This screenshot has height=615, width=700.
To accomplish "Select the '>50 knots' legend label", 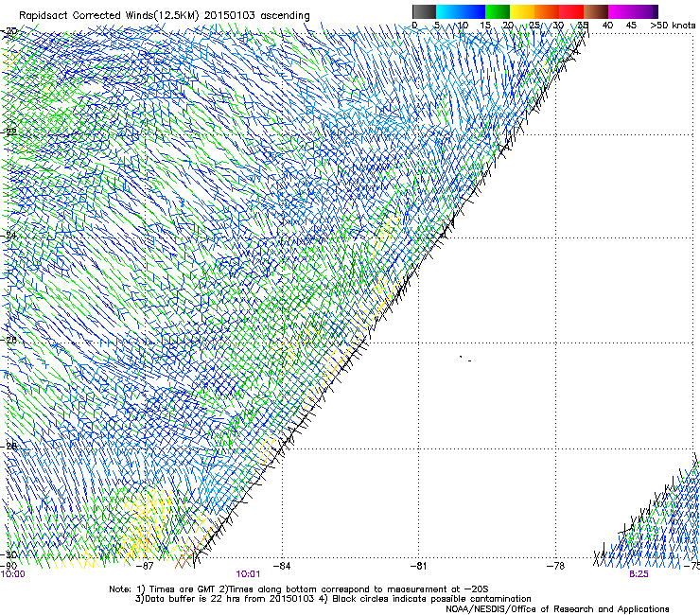I will [x=673, y=26].
